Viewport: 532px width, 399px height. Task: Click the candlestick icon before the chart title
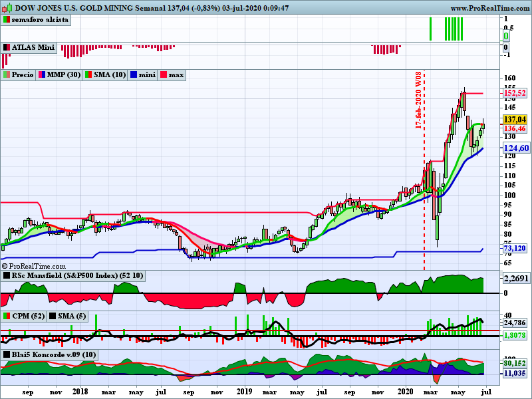point(7,8)
